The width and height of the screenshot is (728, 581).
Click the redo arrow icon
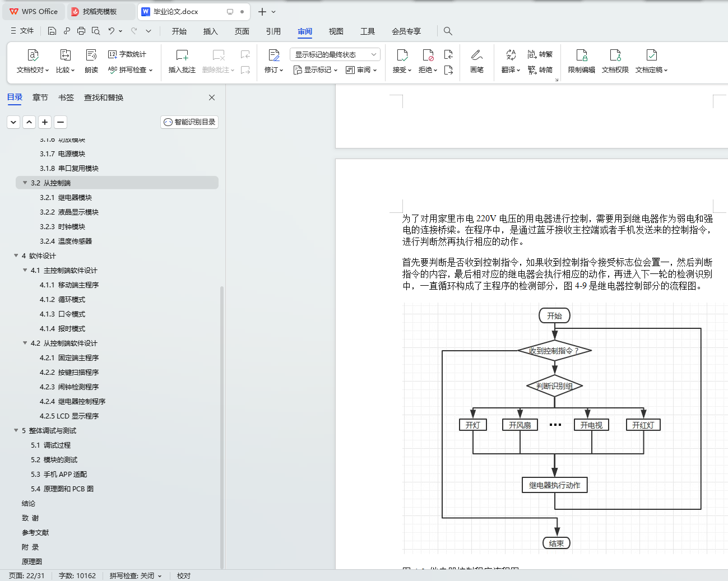(x=134, y=31)
